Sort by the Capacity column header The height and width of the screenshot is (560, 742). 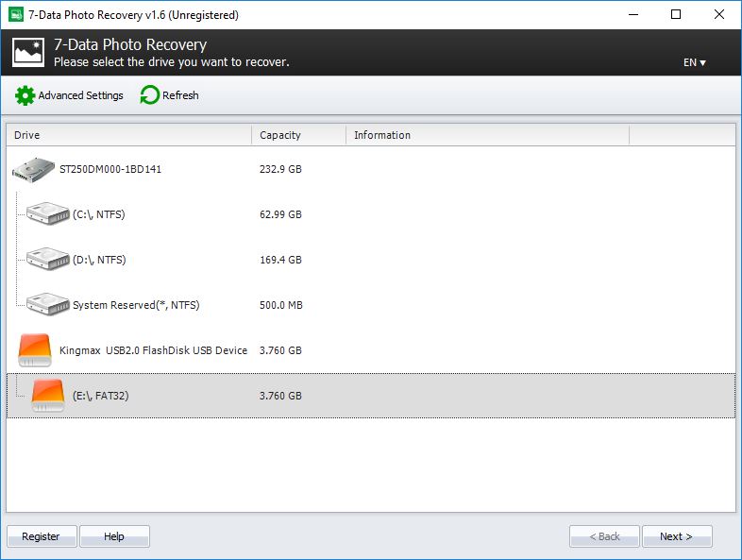coord(298,135)
